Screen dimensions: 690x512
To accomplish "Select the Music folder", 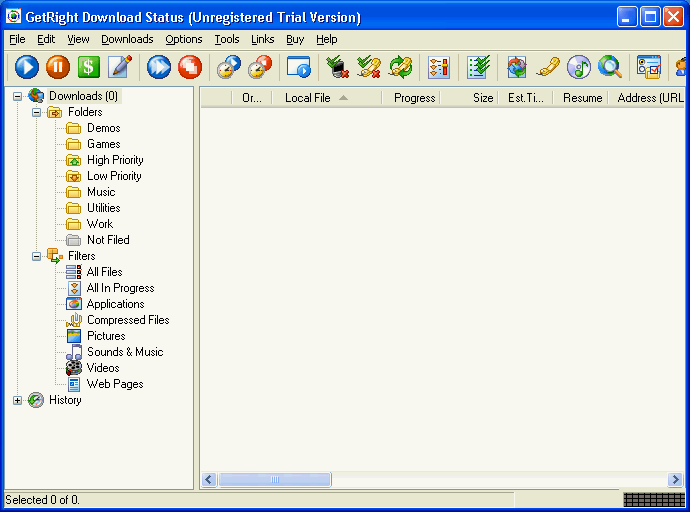I will [101, 192].
